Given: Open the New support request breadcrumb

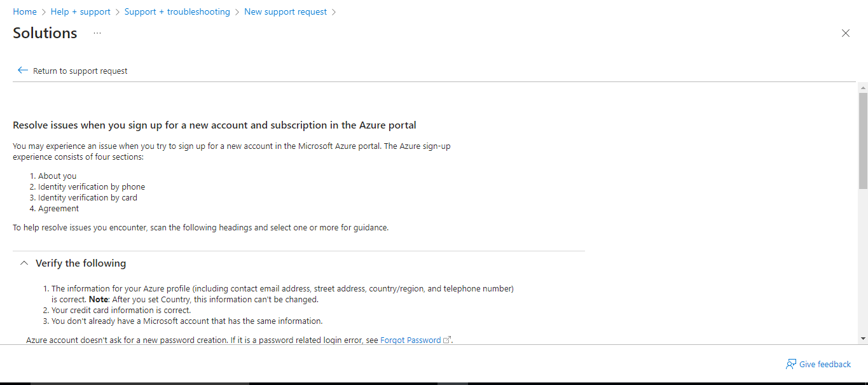Looking at the screenshot, I should click(285, 11).
